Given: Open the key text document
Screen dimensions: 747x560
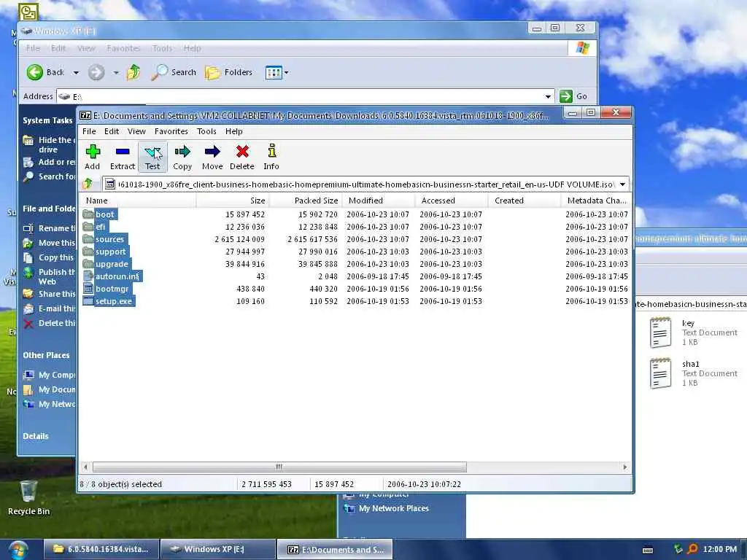Looking at the screenshot, I should (693, 332).
